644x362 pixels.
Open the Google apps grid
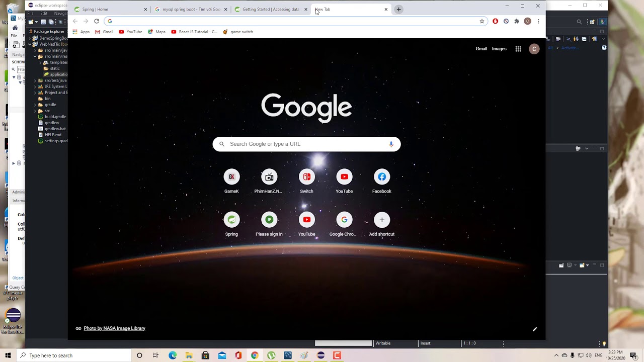pos(518,49)
